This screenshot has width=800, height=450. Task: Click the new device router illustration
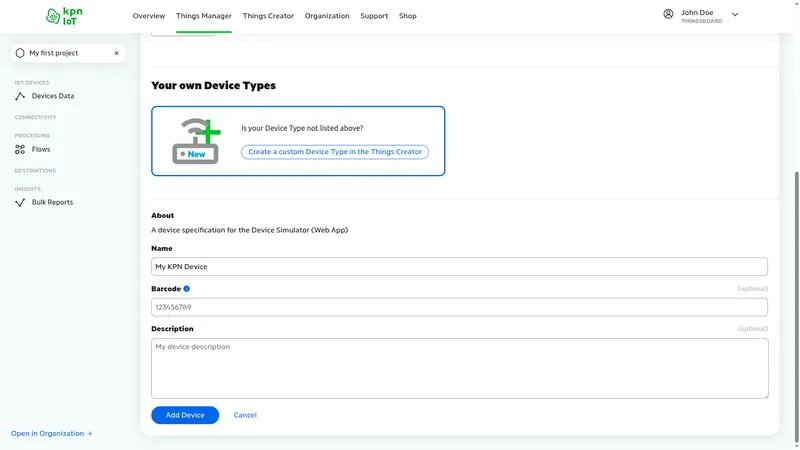coord(196,141)
